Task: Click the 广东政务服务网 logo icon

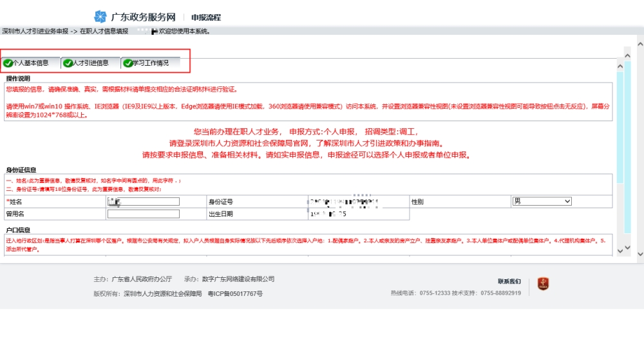Action: click(x=100, y=17)
